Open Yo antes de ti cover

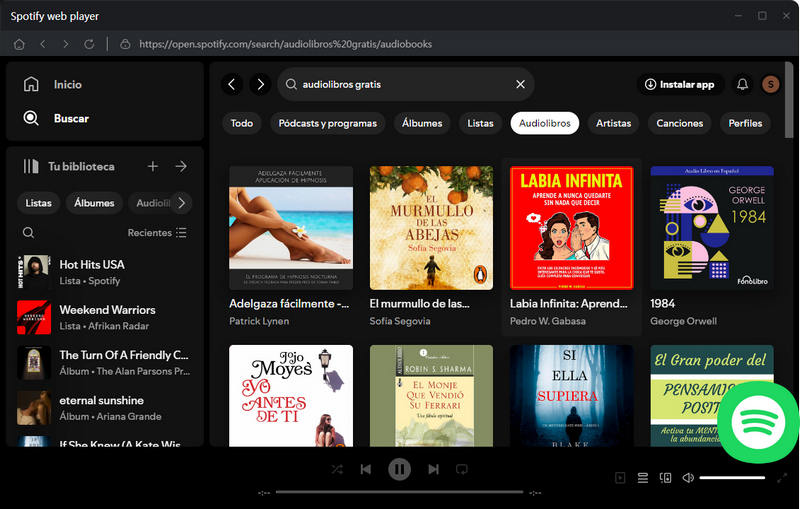coord(291,396)
